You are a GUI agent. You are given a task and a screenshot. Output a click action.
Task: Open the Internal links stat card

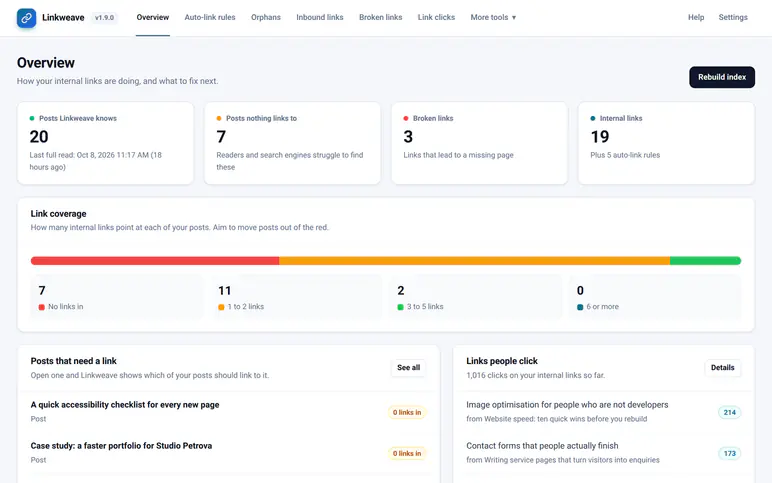[666, 143]
